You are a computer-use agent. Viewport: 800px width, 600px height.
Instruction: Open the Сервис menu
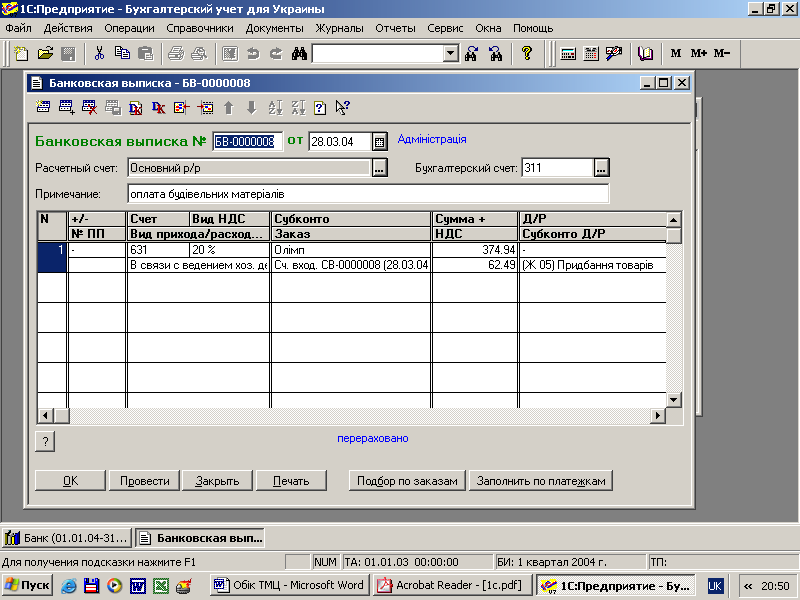pos(445,28)
